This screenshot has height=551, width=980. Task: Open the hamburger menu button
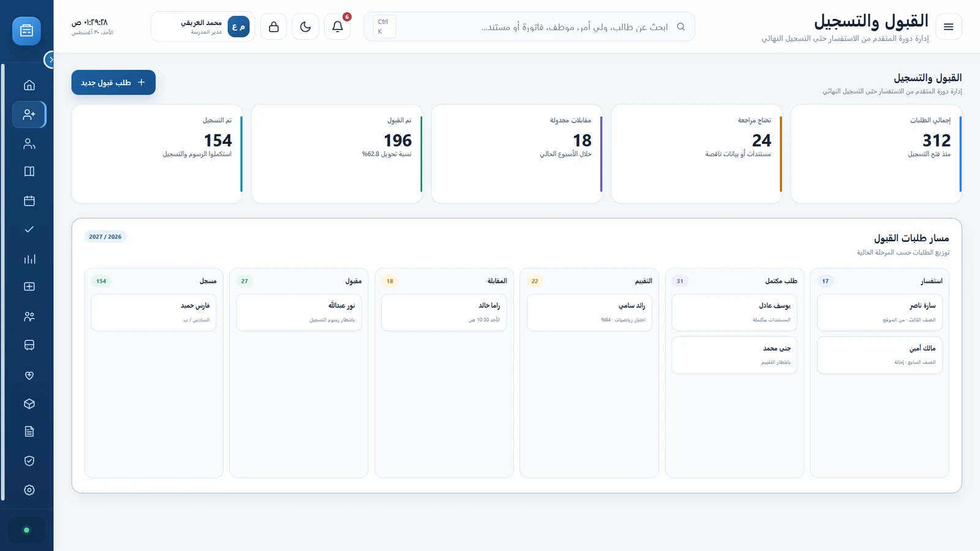click(x=949, y=26)
